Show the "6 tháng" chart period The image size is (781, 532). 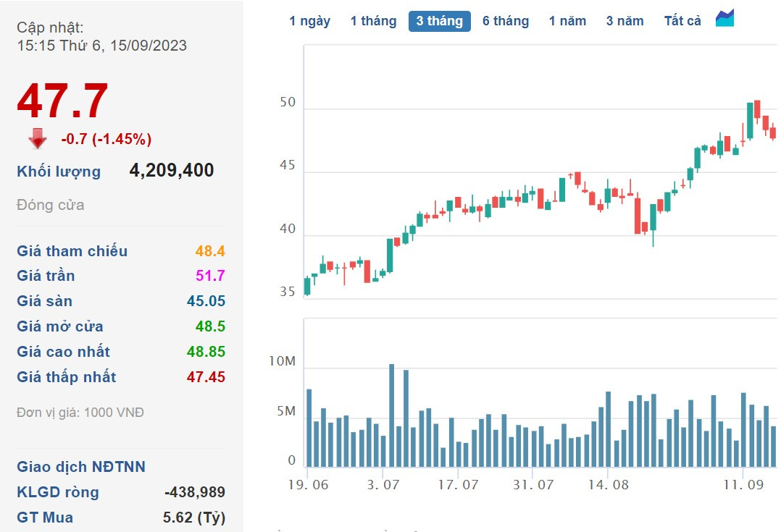(x=506, y=21)
